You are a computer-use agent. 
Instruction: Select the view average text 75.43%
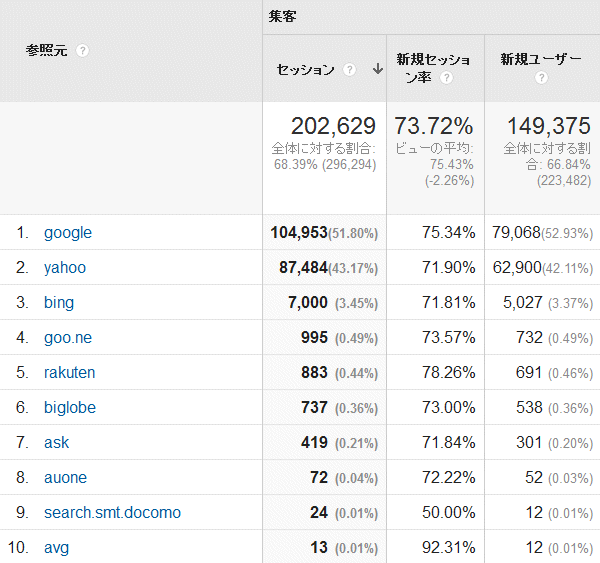(x=452, y=165)
